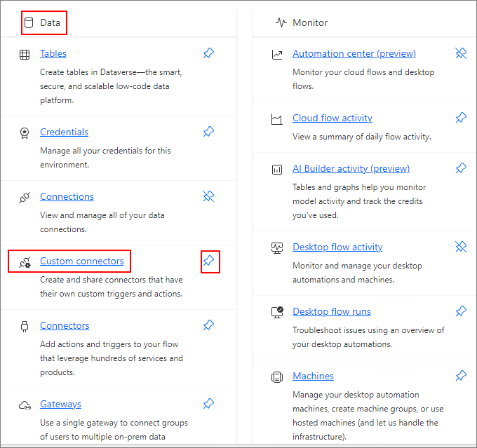Unpin Automation center (preview)
Image resolution: width=477 pixels, height=448 pixels.
coord(461,53)
